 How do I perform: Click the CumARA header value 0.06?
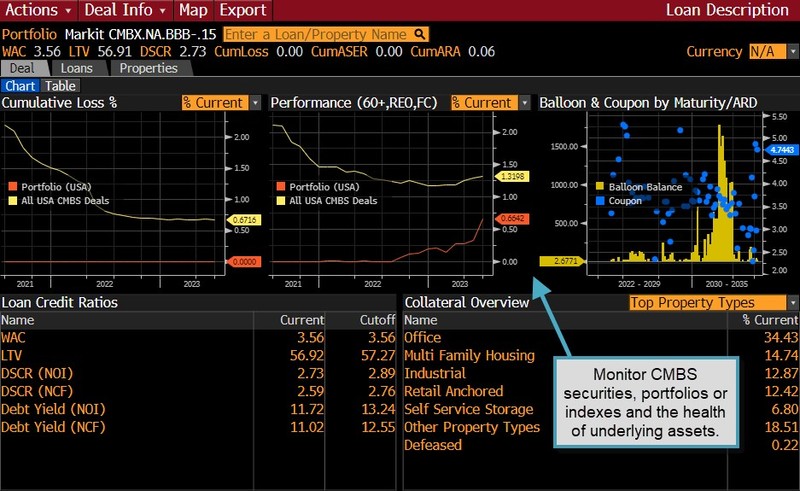481,52
